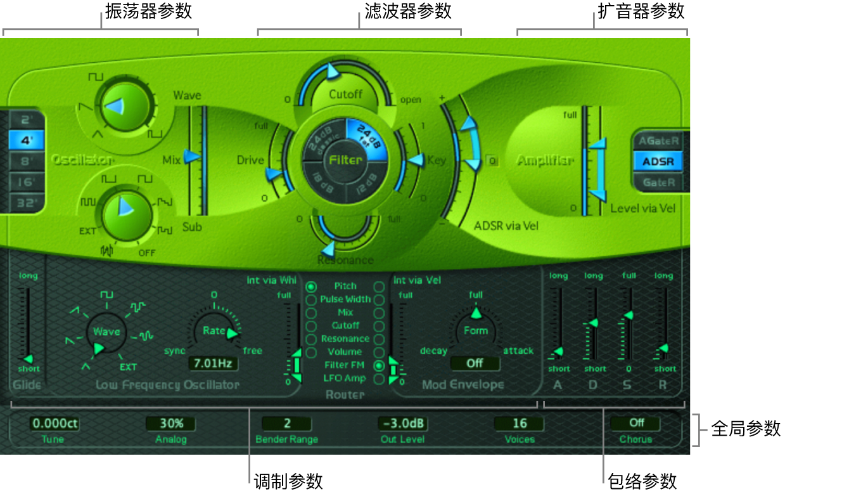Image resolution: width=868 pixels, height=494 pixels.
Task: Choose the triangle symbol under the Oscillator Wave knob
Action: pos(99,134)
